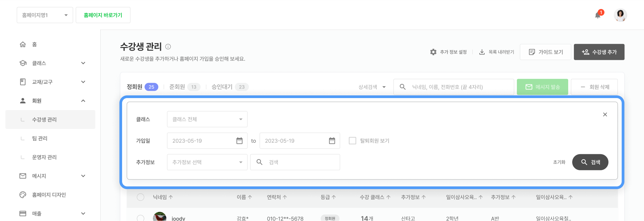
Task: Close the detailed search panel
Action: 605,115
